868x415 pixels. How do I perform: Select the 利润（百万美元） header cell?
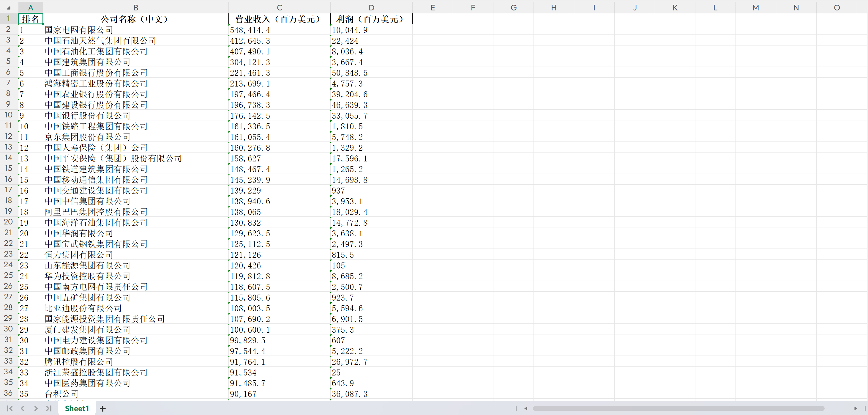[x=371, y=19]
